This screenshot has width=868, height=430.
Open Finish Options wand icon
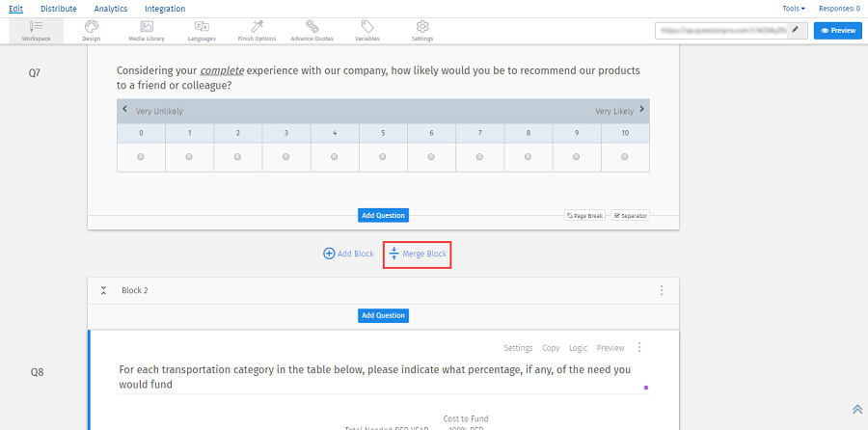tap(257, 27)
